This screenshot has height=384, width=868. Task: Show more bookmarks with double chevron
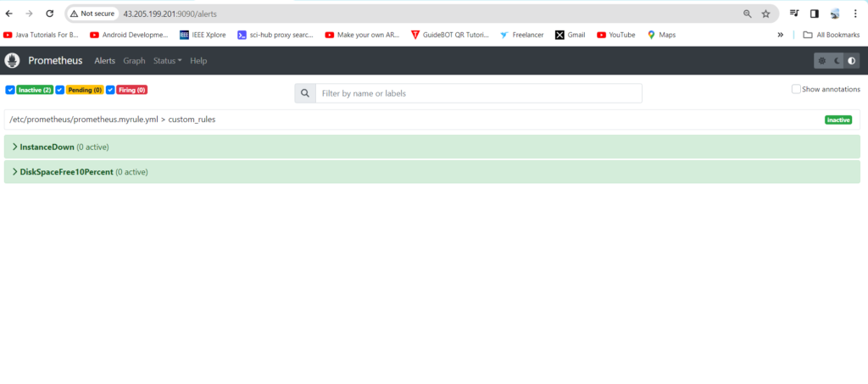[x=780, y=35]
